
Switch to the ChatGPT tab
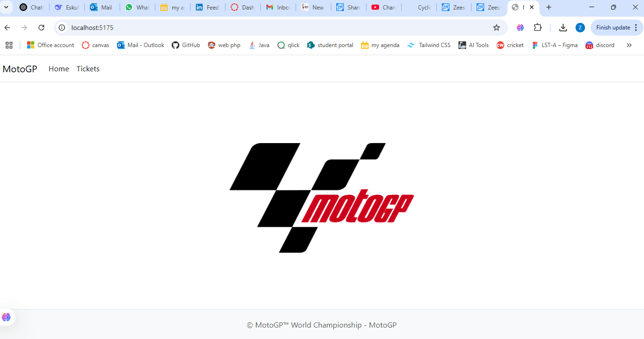coord(32,7)
